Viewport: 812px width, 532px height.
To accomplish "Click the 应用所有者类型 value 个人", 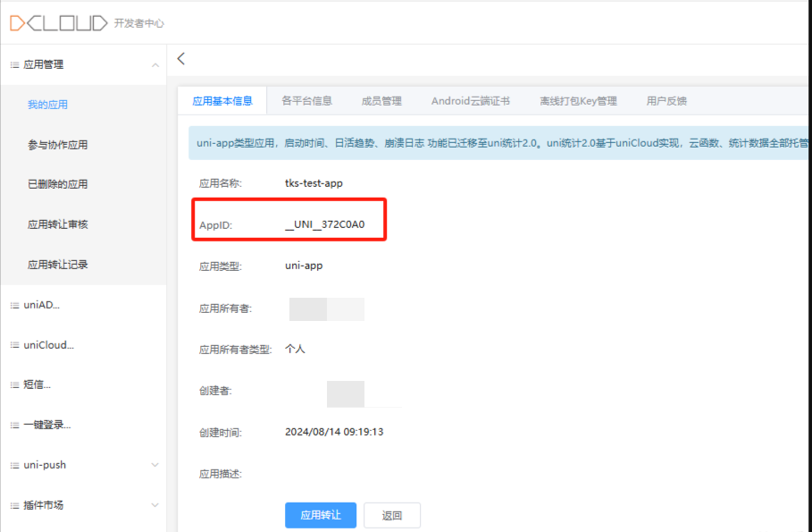I will [x=295, y=349].
